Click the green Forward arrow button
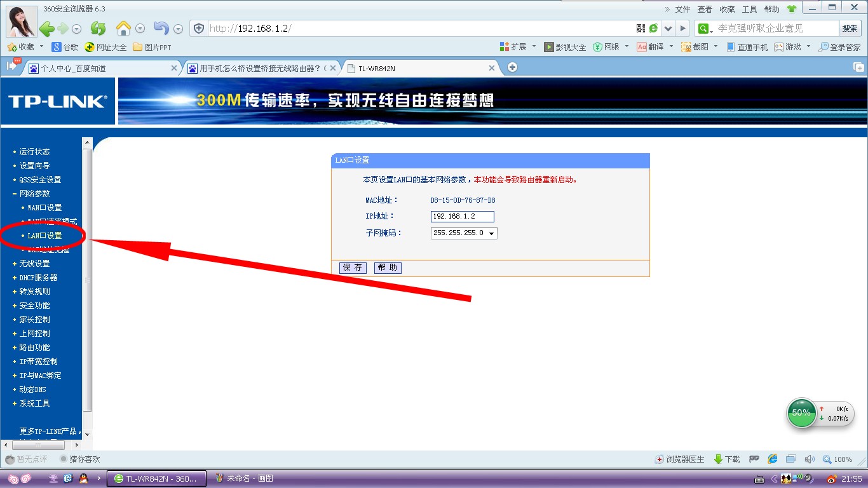This screenshot has width=868, height=488. pyautogui.click(x=63, y=29)
